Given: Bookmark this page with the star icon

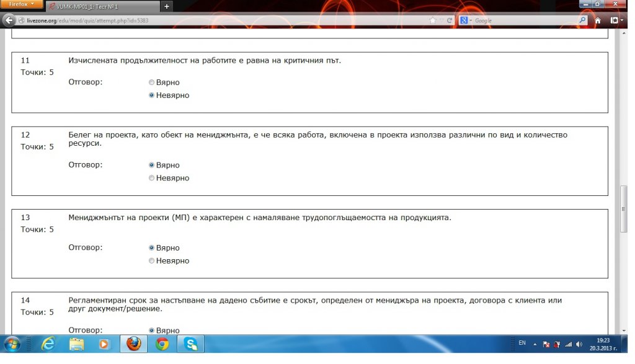Looking at the screenshot, I should [x=433, y=20].
